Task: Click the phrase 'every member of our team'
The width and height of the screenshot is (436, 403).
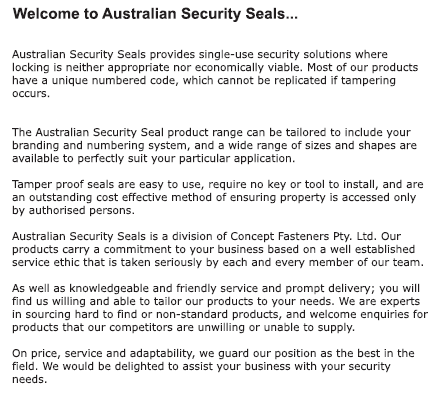Action: tap(348, 262)
